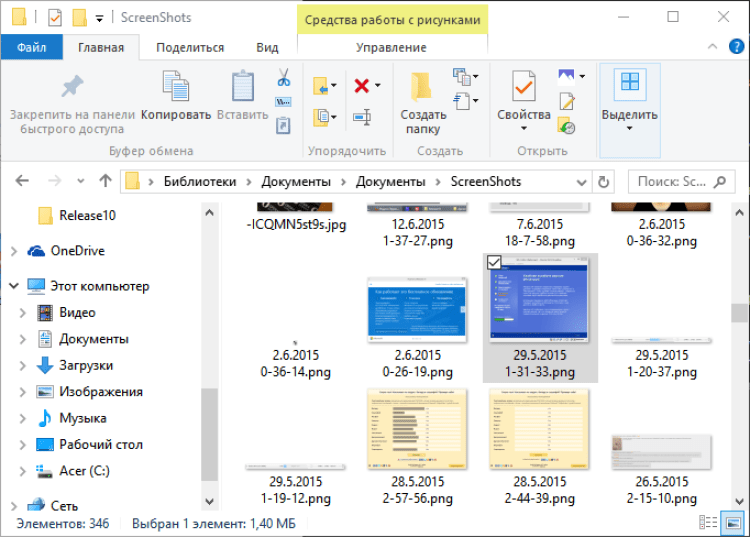
Task: Click the Paste clipboard icon
Action: point(243,86)
